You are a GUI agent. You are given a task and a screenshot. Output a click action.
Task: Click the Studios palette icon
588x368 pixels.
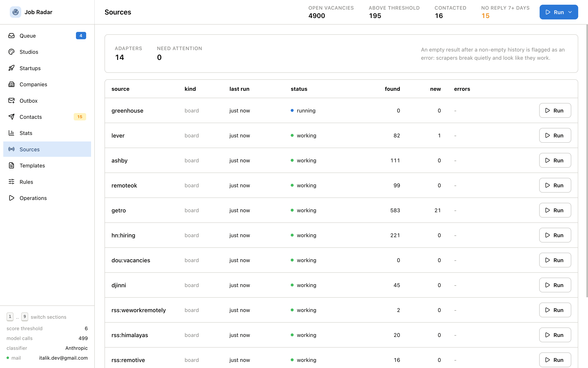click(x=11, y=52)
